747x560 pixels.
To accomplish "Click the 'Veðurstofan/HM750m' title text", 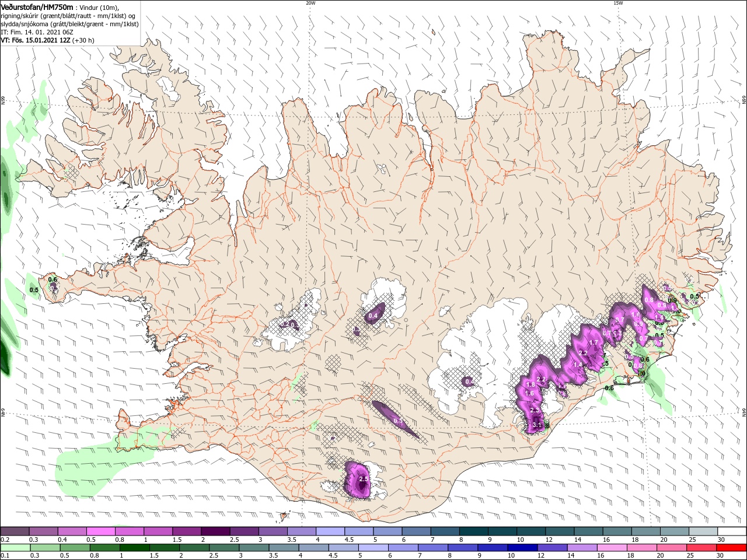I will click(37, 7).
